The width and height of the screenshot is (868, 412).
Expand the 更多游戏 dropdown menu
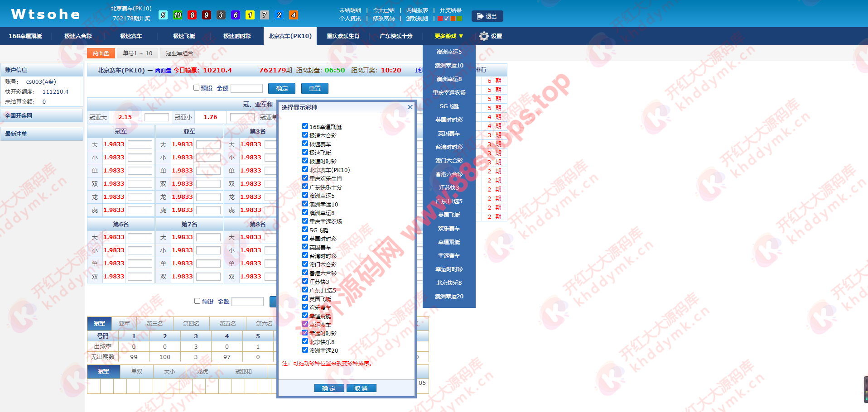(448, 36)
